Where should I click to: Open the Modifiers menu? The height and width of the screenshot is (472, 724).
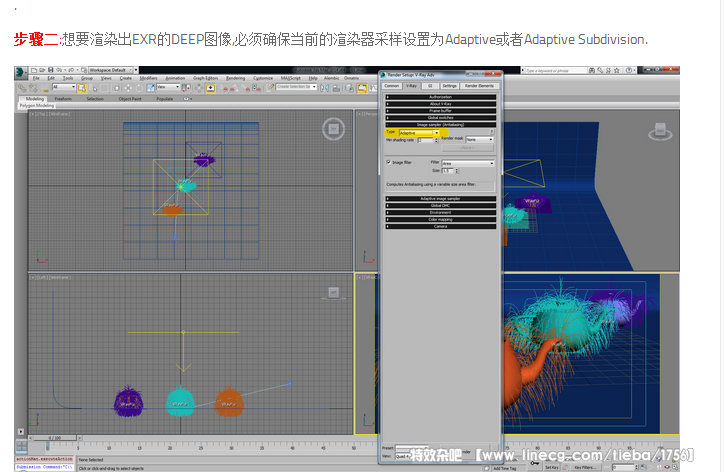[x=148, y=78]
